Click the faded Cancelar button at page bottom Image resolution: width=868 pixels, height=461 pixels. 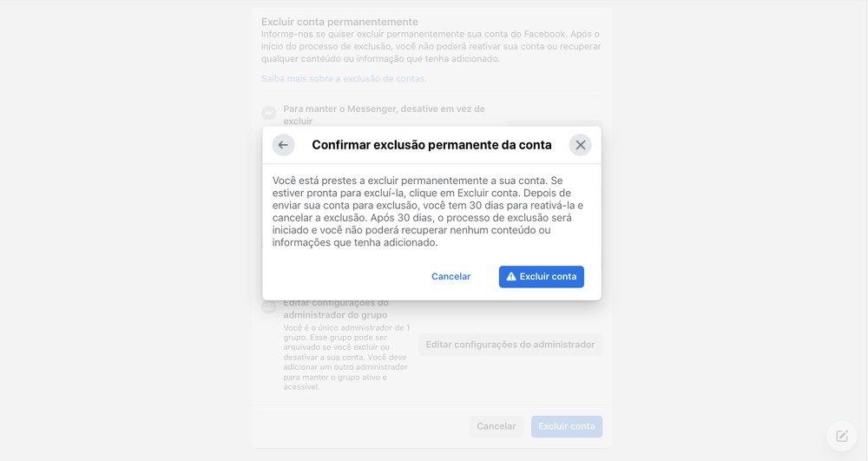tap(496, 426)
